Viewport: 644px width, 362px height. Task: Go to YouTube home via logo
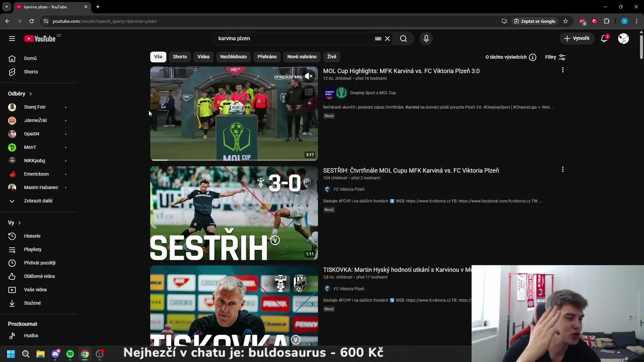click(40, 39)
